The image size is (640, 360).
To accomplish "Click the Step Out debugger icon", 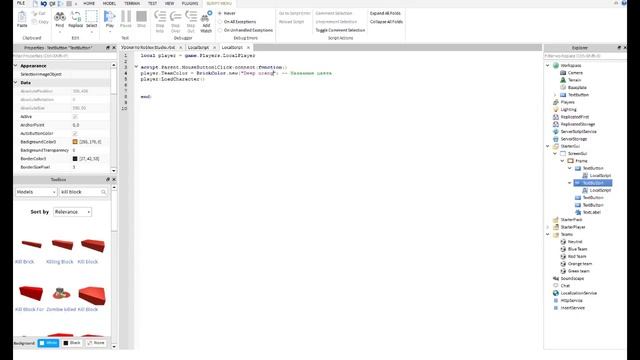I will [x=191, y=17].
